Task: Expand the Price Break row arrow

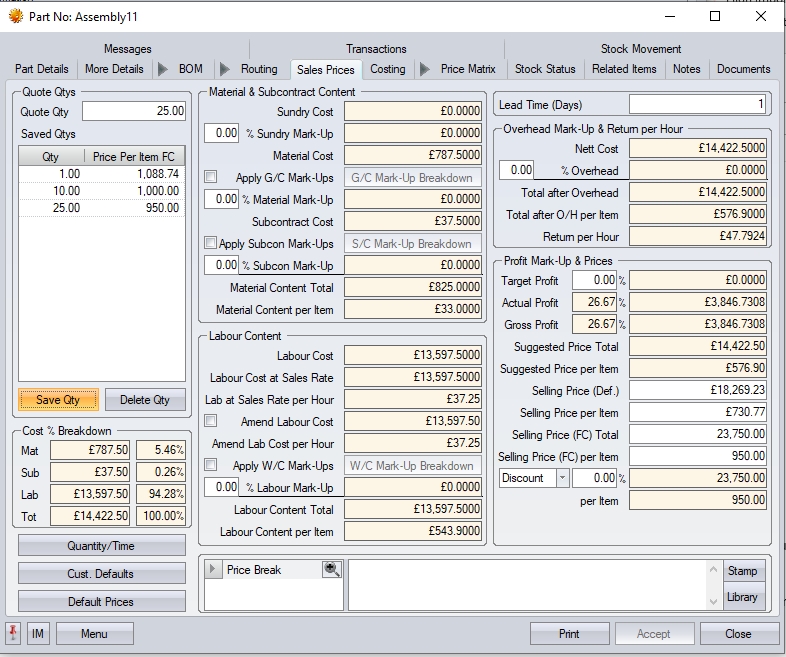Action: pyautogui.click(x=212, y=570)
